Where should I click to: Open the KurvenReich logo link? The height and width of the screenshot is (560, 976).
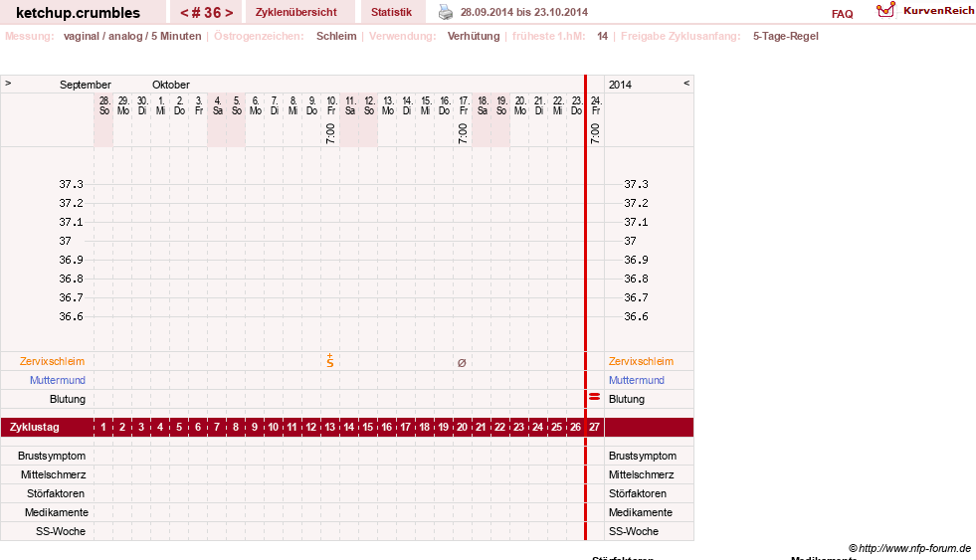pyautogui.click(x=925, y=10)
